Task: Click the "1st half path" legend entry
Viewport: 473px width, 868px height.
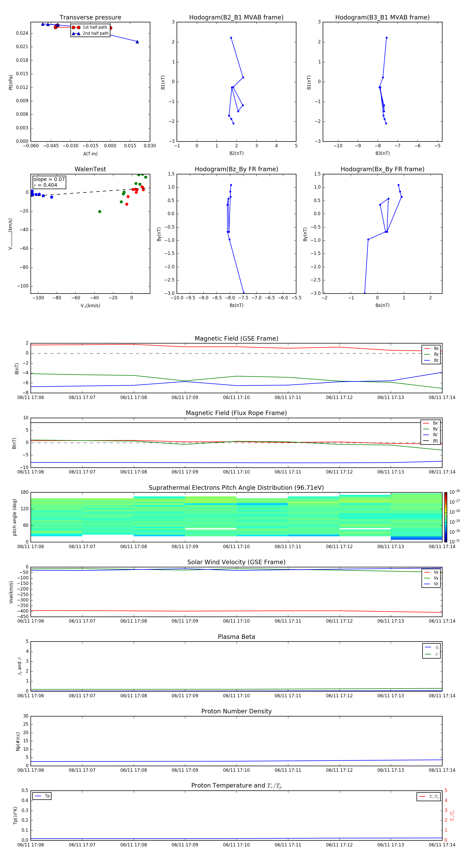Action: coord(90,27)
